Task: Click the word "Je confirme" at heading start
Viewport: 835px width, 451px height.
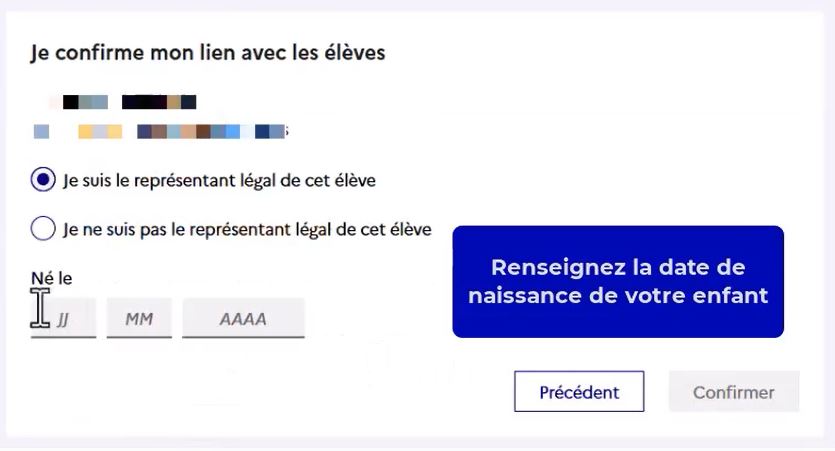Action: click(x=76, y=52)
